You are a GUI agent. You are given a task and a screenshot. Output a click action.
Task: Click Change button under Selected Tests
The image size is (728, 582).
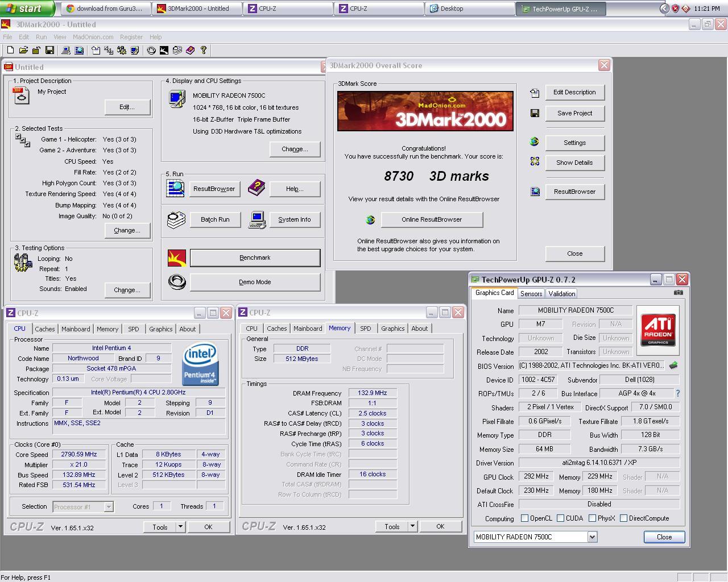click(x=127, y=230)
